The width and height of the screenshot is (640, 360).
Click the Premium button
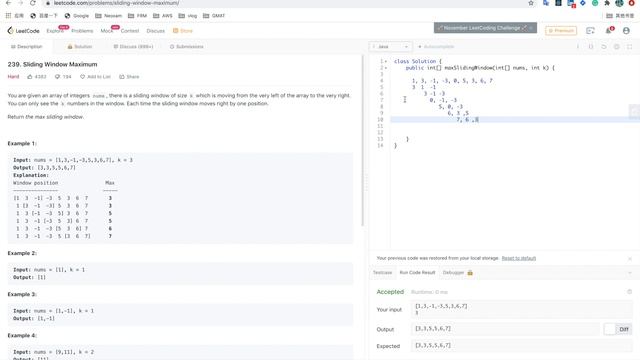pos(561,31)
